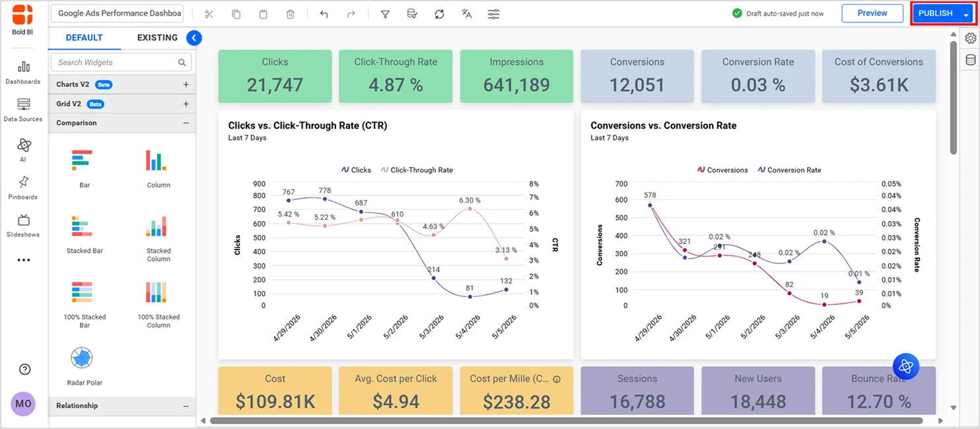Toggle the Click-Through Rate legend series
Screen dimensions: 980x429
point(417,170)
